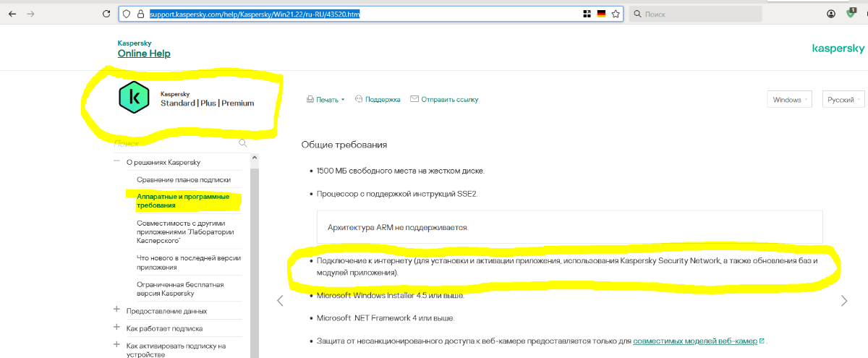This screenshot has height=358, width=868.
Task: Go to previous article with left arrow
Action: [281, 301]
